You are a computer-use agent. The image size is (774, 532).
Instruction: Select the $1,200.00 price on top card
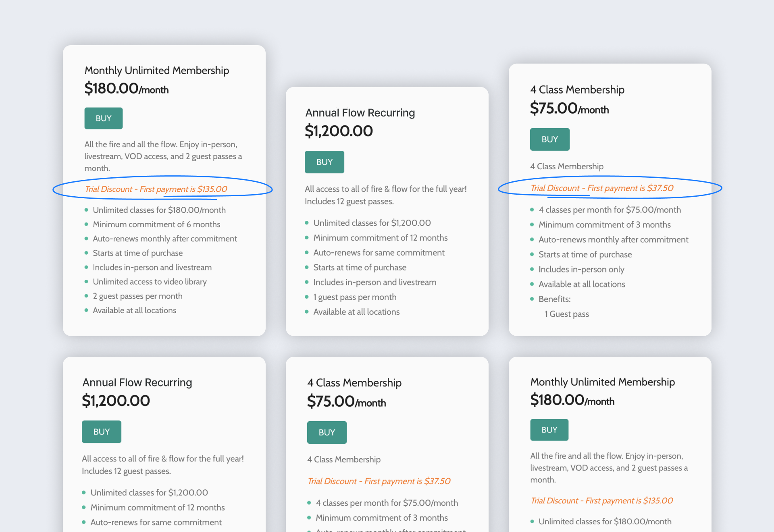tap(339, 130)
